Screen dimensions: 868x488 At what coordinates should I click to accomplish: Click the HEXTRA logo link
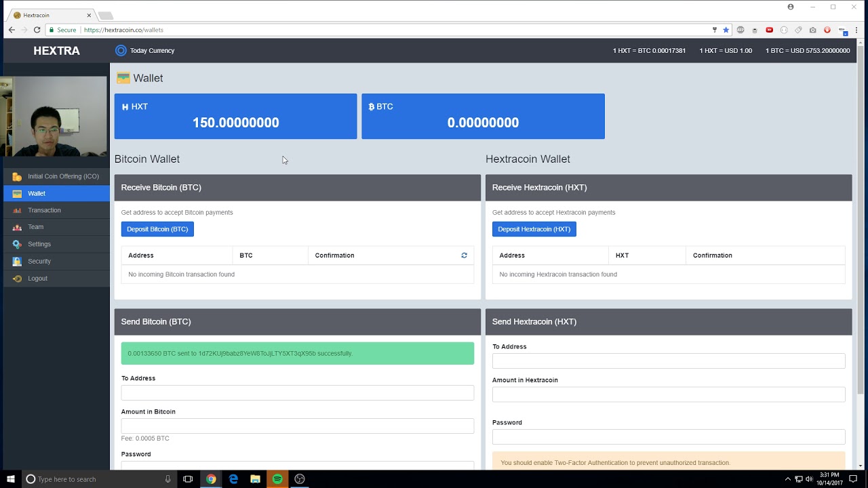[x=56, y=51]
